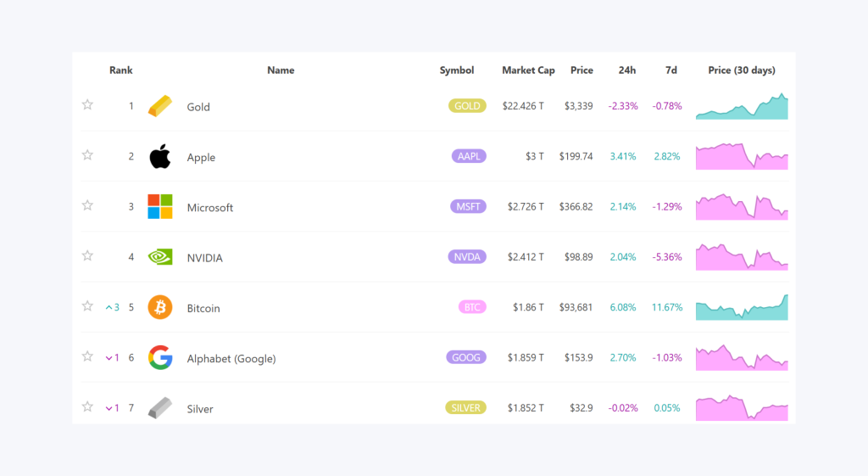Open Apple 30-day price chart
This screenshot has height=476, width=868.
coord(742,156)
